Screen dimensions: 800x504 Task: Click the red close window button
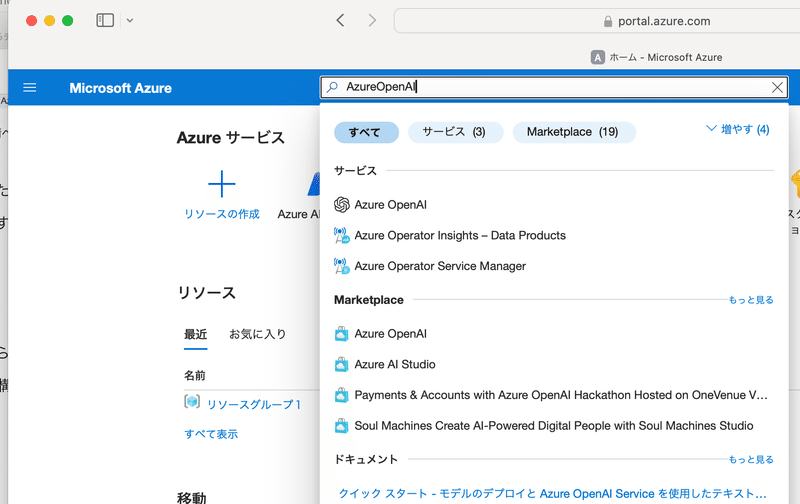pyautogui.click(x=32, y=20)
